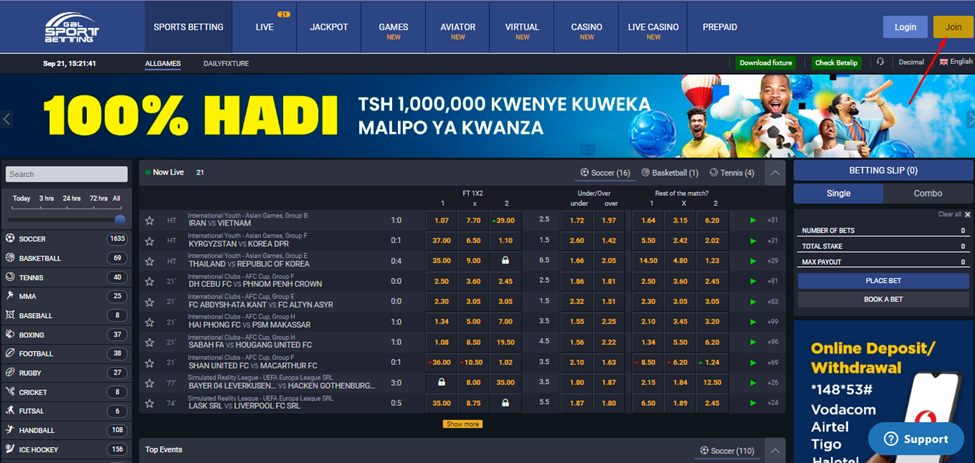Show previous banner with left arrow

pos(7,119)
